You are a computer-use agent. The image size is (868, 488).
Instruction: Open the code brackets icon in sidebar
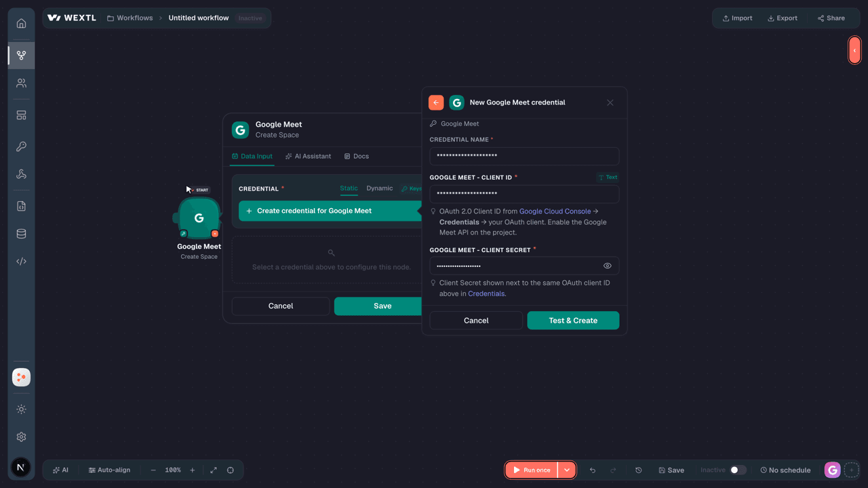[x=21, y=262]
